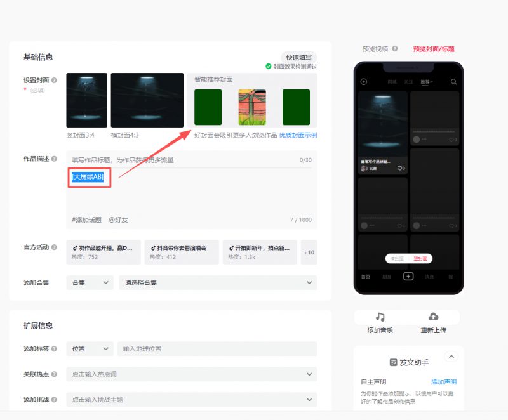Switch preview to 横封面 mode
508x420 pixels.
pyautogui.click(x=397, y=259)
